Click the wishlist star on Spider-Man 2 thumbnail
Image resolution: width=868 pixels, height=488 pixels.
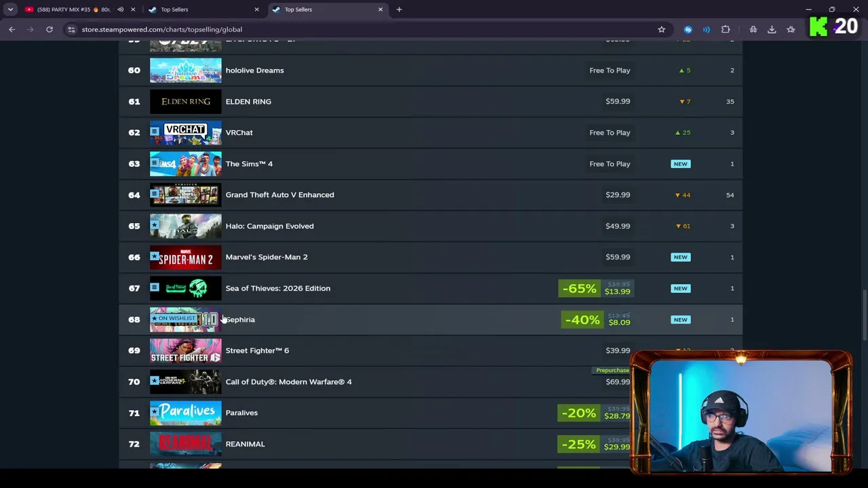click(x=155, y=257)
